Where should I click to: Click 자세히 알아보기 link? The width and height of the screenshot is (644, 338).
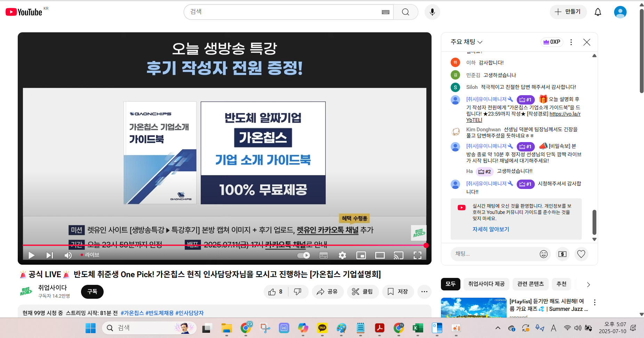(491, 229)
